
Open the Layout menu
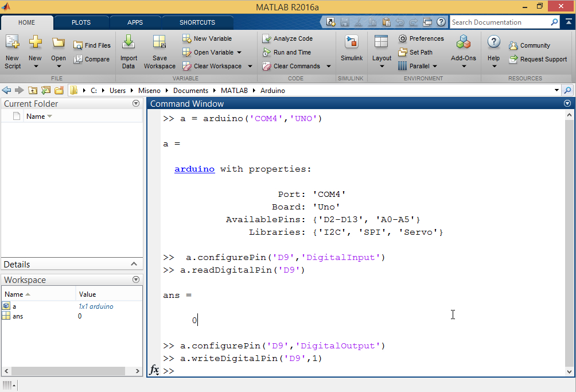(x=382, y=52)
